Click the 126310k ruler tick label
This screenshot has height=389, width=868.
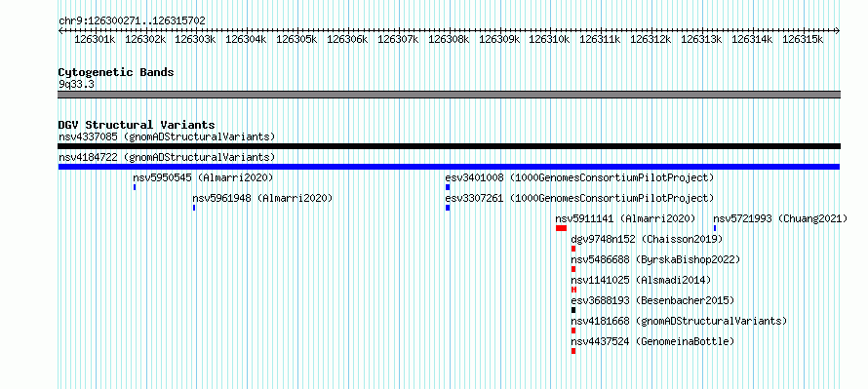click(550, 39)
